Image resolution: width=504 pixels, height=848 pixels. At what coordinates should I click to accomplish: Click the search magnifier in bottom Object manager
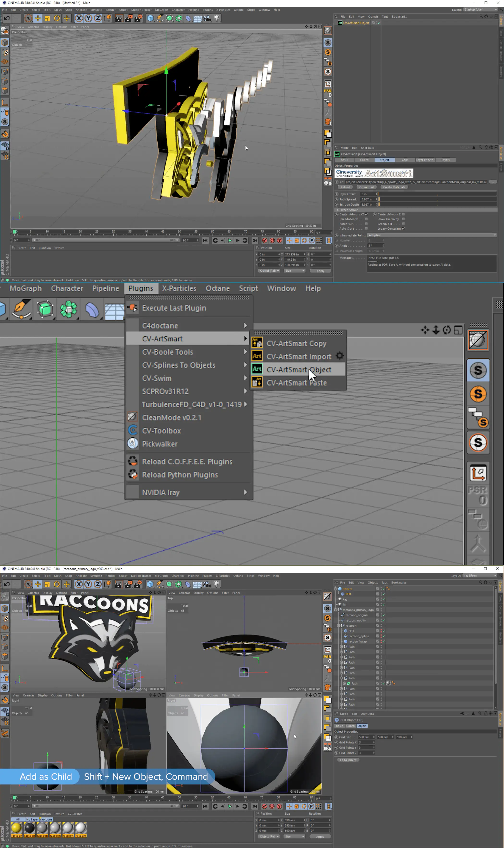pyautogui.click(x=480, y=583)
